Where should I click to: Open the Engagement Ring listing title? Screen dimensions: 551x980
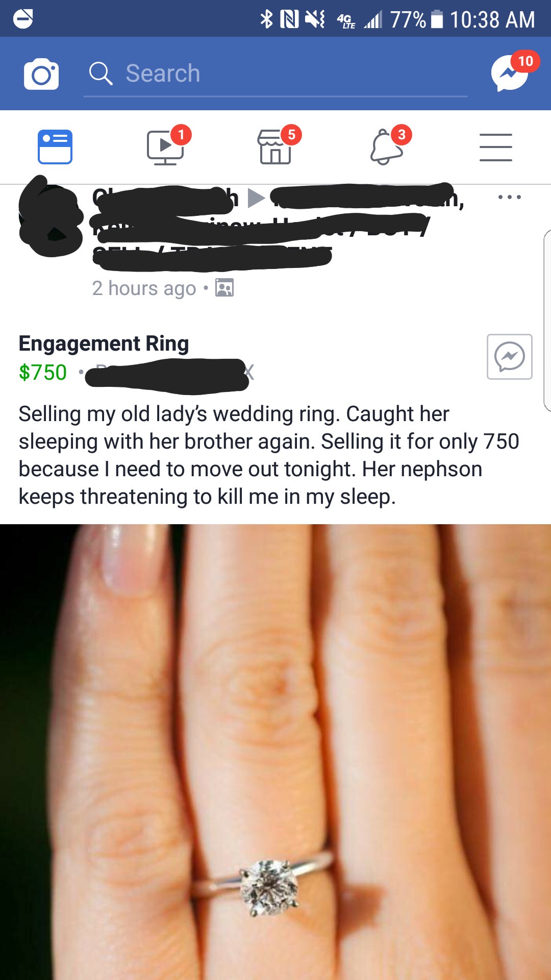[104, 344]
